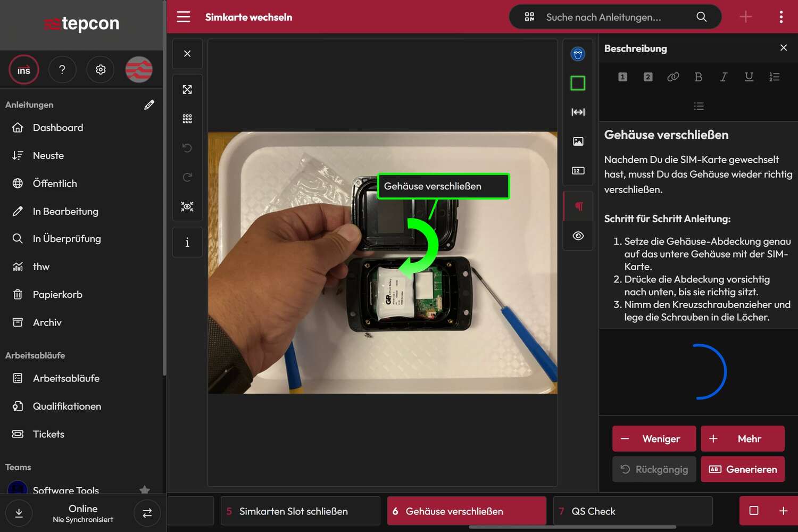Undo the last image annotation change
The image size is (798, 532).
pyautogui.click(x=187, y=147)
